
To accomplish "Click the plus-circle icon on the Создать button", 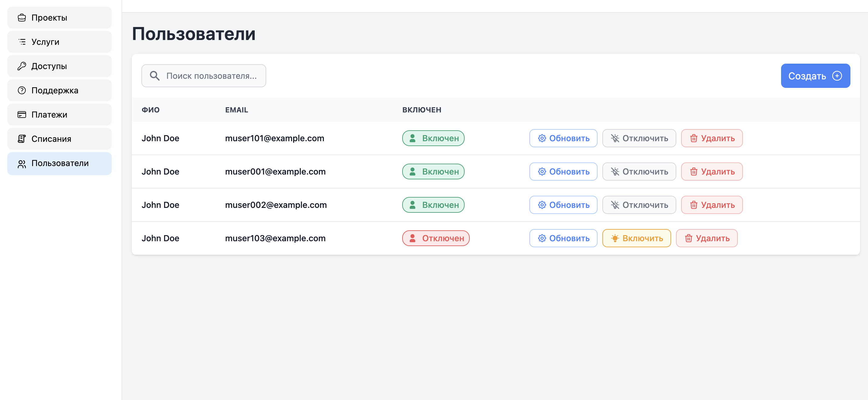I will pyautogui.click(x=837, y=76).
